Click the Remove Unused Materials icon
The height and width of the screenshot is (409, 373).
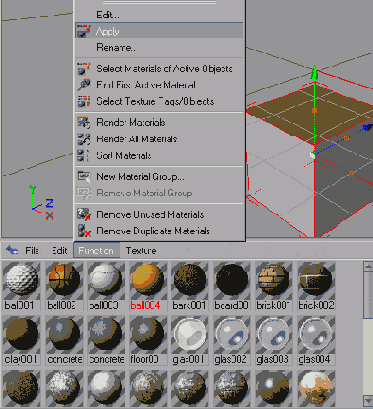click(x=84, y=214)
